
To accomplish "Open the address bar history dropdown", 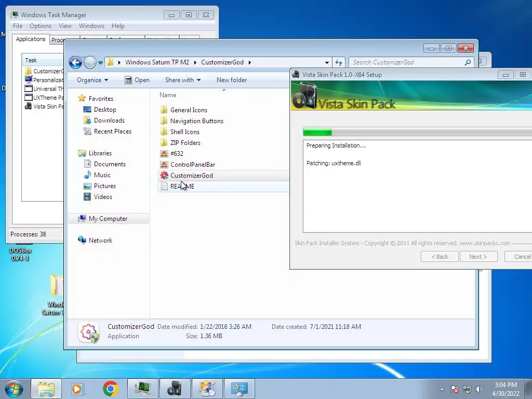I will pos(327,62).
